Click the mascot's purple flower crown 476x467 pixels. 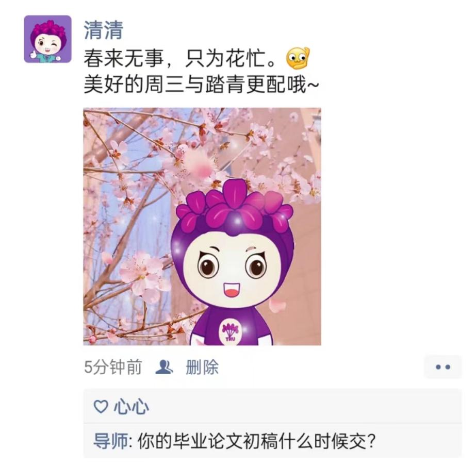click(234, 207)
